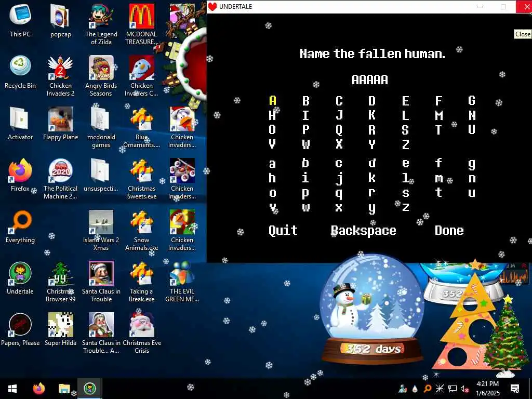Launch Papers, Please desktop shortcut
The height and width of the screenshot is (399, 532).
(x=20, y=330)
